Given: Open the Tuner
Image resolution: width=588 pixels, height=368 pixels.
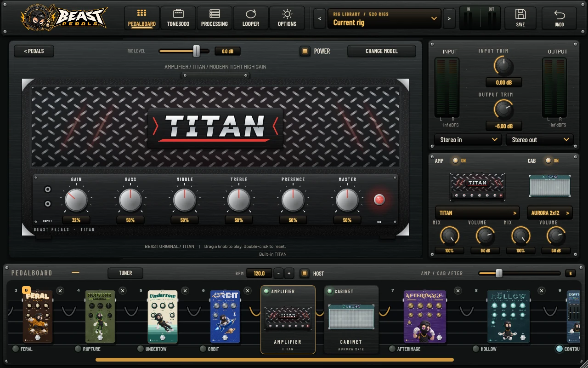Looking at the screenshot, I should coord(125,273).
